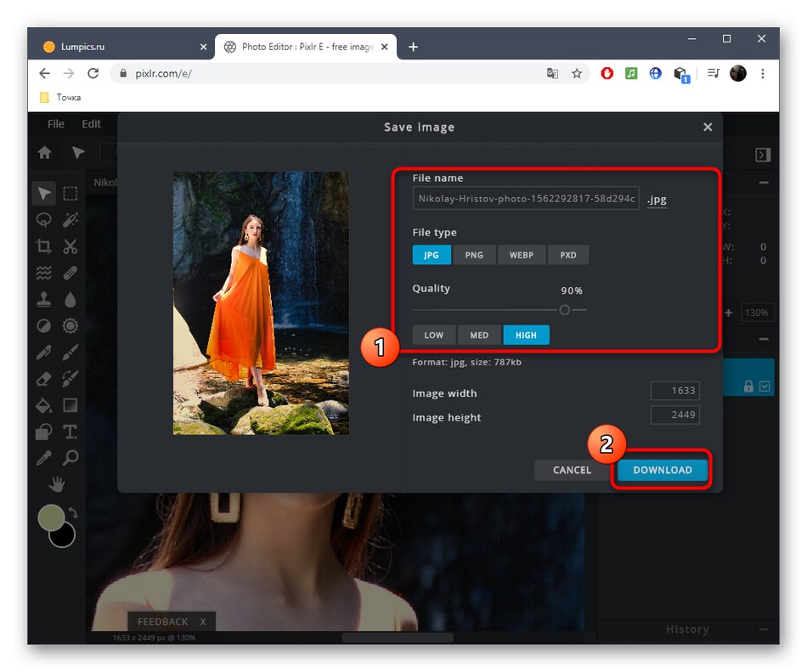Click the FEEDBACK button
This screenshot has width=807, height=672.
click(x=162, y=622)
